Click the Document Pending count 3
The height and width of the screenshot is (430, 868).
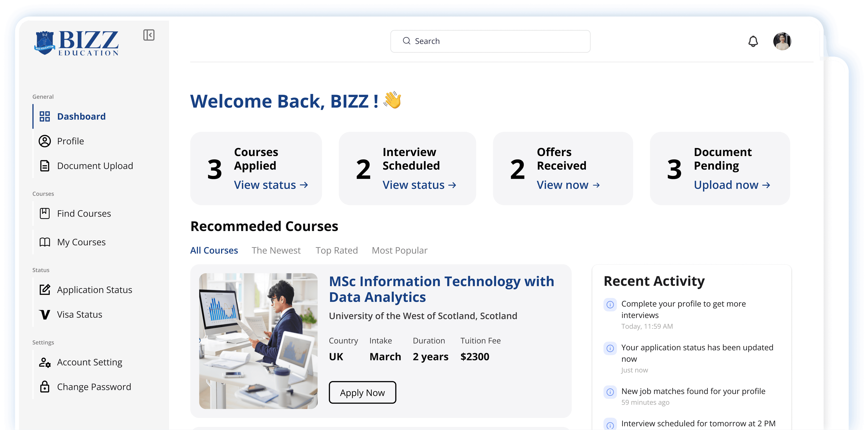point(674,169)
